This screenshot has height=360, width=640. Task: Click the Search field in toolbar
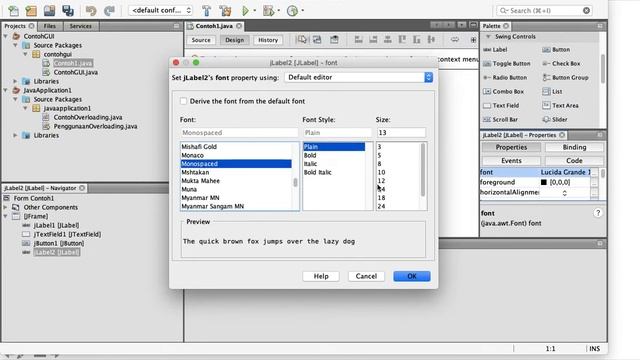pos(544,11)
